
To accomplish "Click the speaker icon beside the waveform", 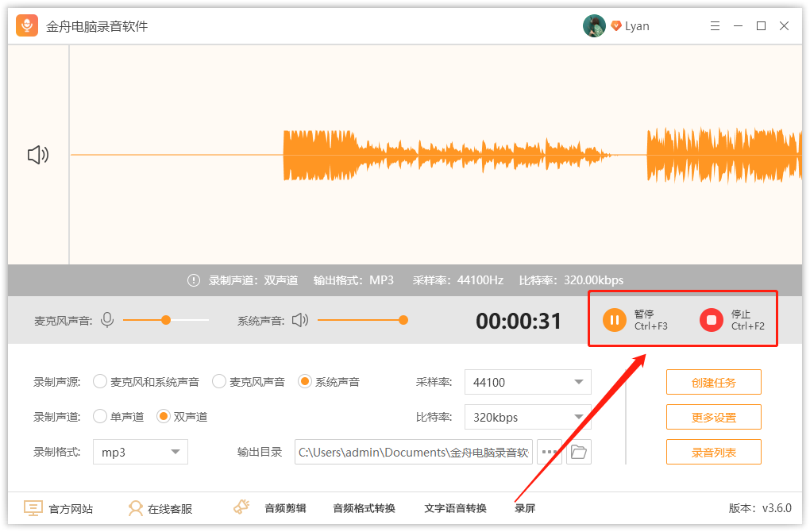I will pyautogui.click(x=37, y=155).
